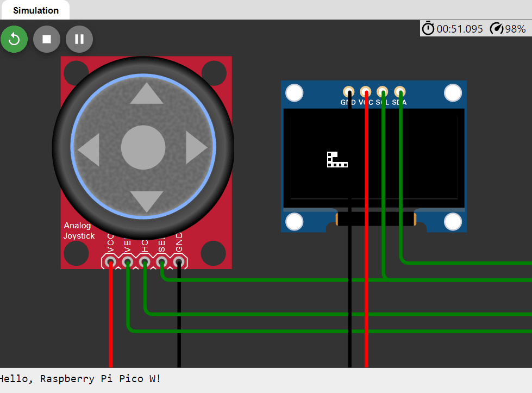Image resolution: width=532 pixels, height=393 pixels.
Task: Pause the simulation
Action: [x=79, y=39]
